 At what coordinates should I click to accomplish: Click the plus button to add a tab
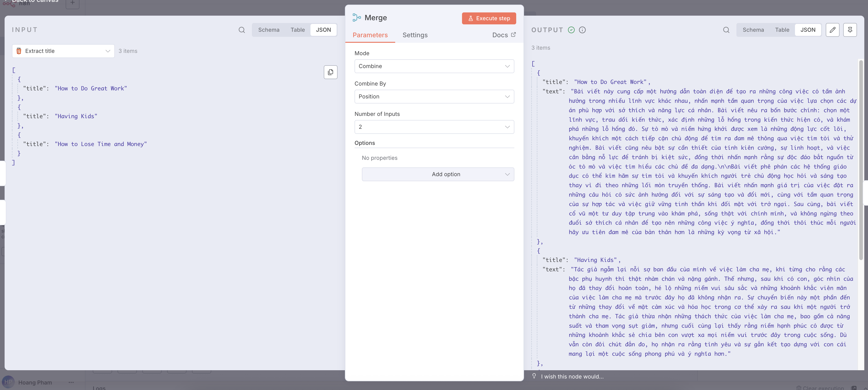(x=72, y=3)
